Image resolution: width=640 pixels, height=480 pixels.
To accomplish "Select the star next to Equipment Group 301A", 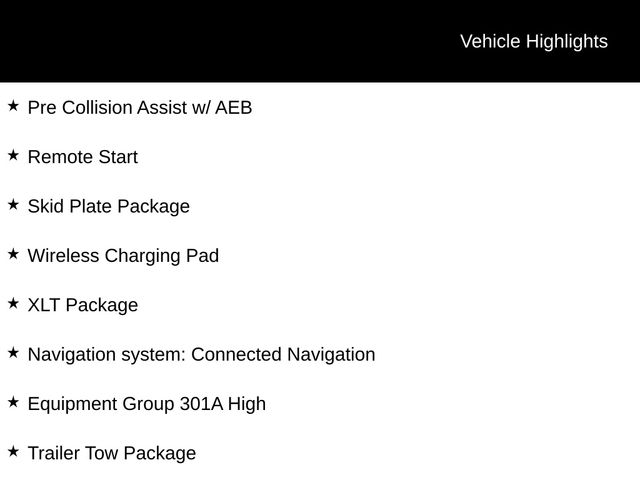I will click(x=13, y=402).
